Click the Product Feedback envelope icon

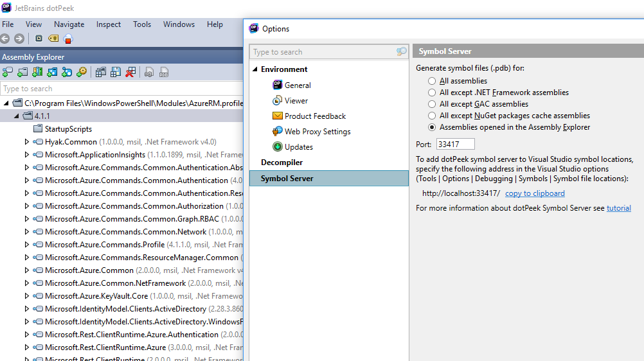coord(277,116)
